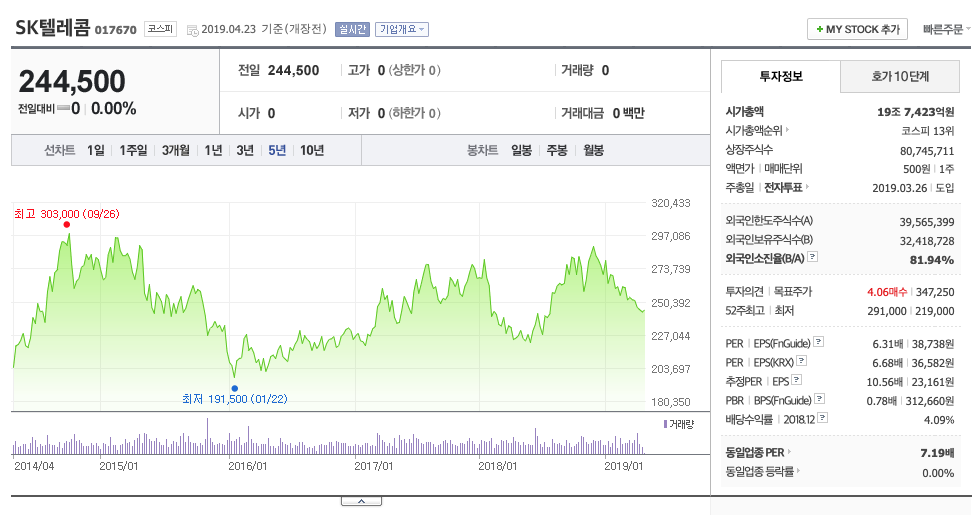
Task: Show the 일봉 candle chart
Action: click(x=521, y=150)
